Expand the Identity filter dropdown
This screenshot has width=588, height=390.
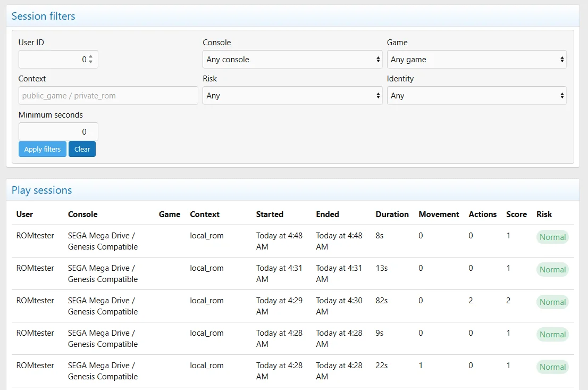[477, 96]
